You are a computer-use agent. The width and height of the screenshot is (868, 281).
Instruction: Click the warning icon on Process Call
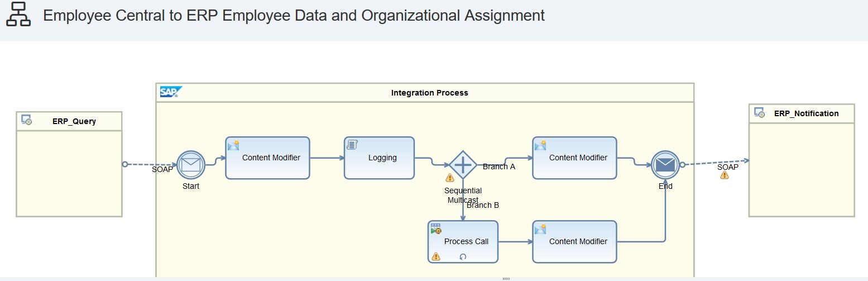pyautogui.click(x=436, y=256)
